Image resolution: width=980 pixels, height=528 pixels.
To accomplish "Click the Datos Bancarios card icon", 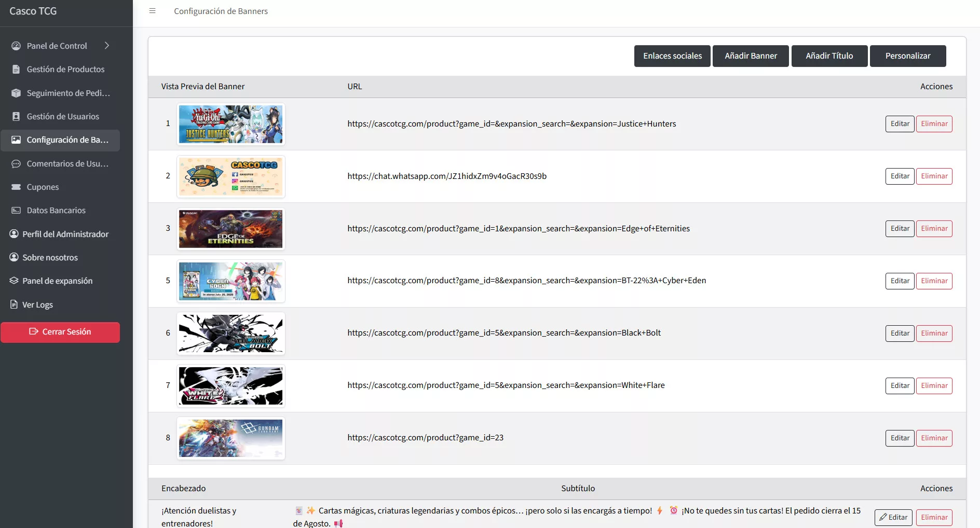I will tap(16, 211).
